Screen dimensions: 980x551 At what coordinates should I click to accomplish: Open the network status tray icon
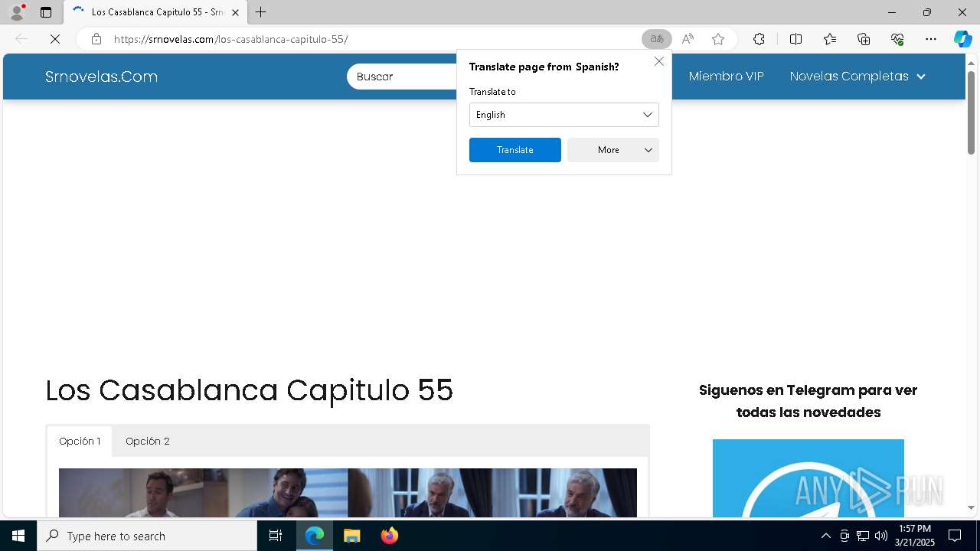pos(863,536)
